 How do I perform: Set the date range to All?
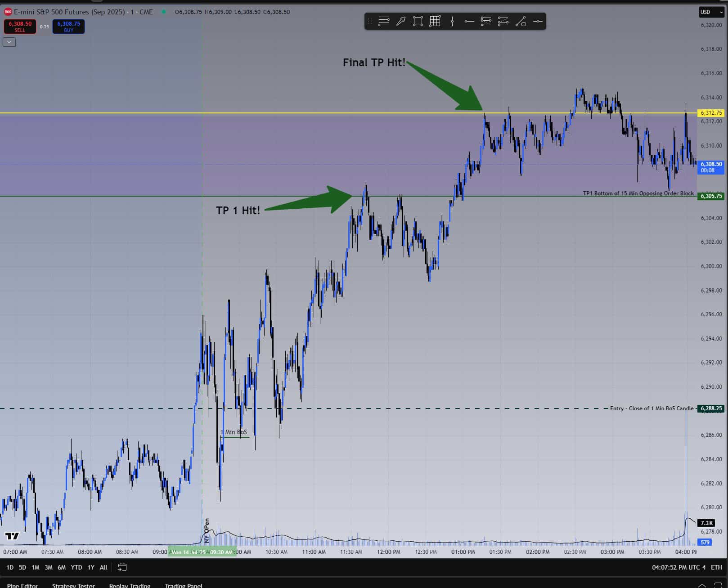point(103,567)
